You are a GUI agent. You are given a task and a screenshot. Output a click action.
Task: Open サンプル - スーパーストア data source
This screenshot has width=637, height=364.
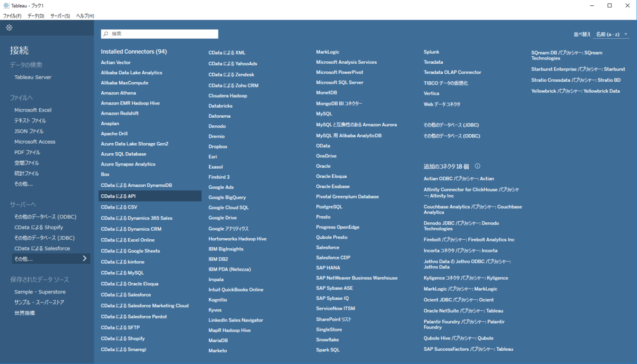39,302
